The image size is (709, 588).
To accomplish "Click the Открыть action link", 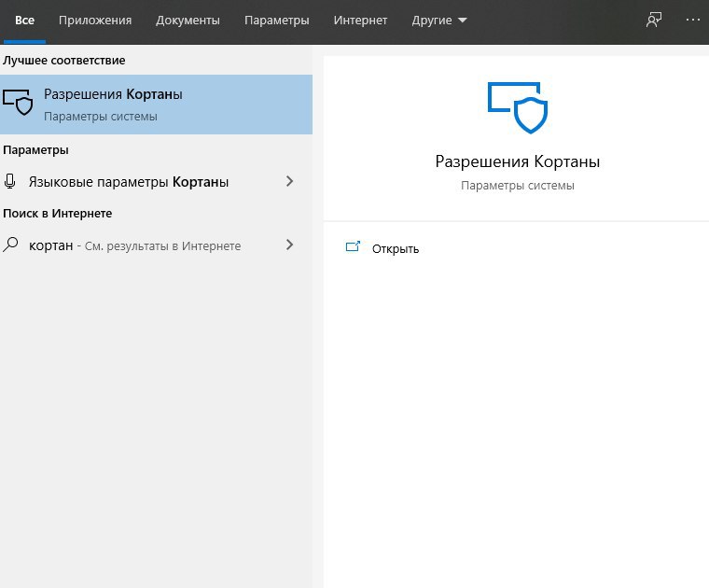I will [x=396, y=249].
